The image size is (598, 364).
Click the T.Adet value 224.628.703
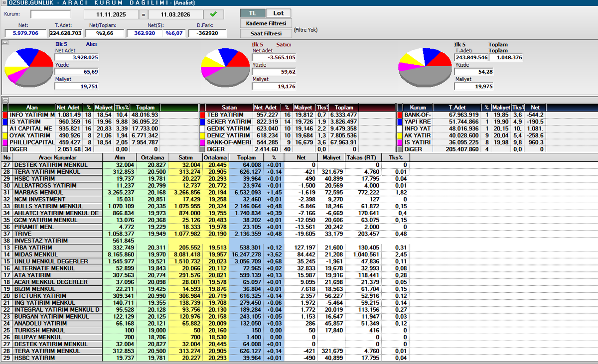click(66, 33)
